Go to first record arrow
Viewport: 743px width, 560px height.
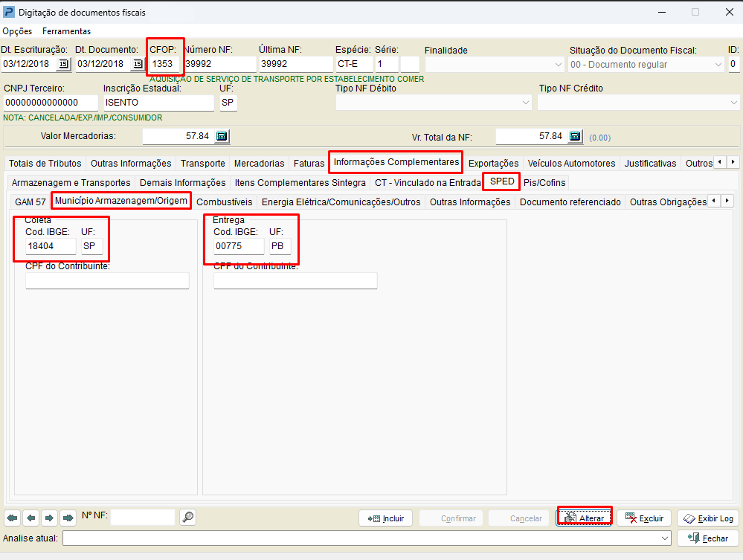(13, 518)
